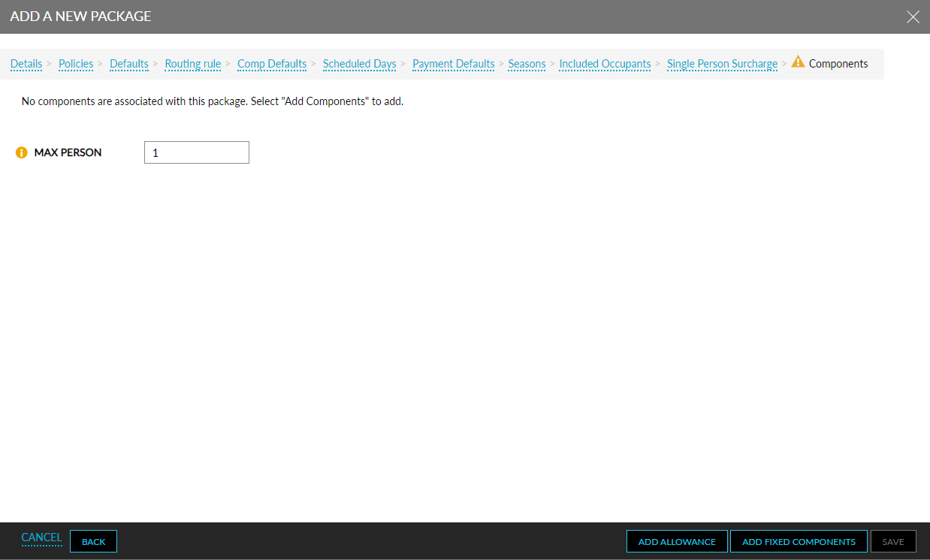Open the Single Person Surcharge step
Screen dimensions: 930x560
(x=722, y=64)
